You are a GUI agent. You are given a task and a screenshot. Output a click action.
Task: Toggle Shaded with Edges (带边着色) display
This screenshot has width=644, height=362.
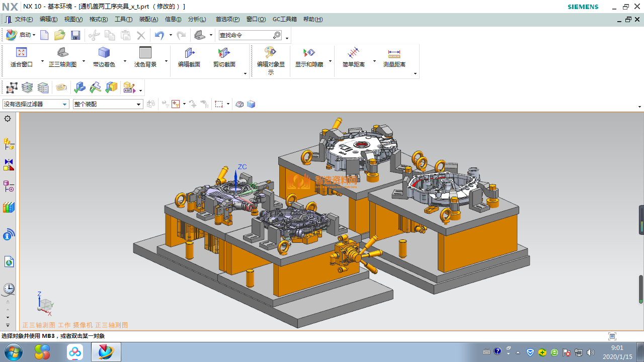(x=104, y=53)
